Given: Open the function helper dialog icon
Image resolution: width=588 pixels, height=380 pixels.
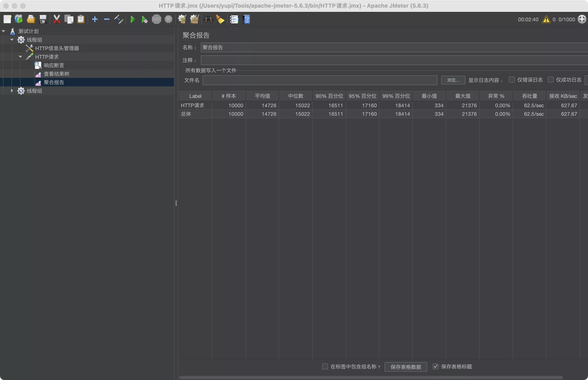Looking at the screenshot, I should click(234, 19).
